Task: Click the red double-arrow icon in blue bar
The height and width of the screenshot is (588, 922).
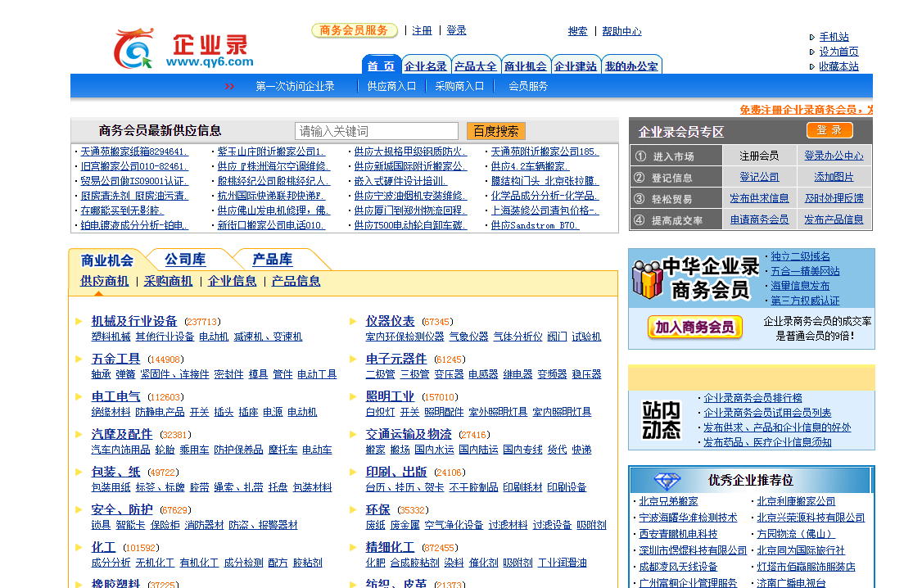Action: click(230, 87)
